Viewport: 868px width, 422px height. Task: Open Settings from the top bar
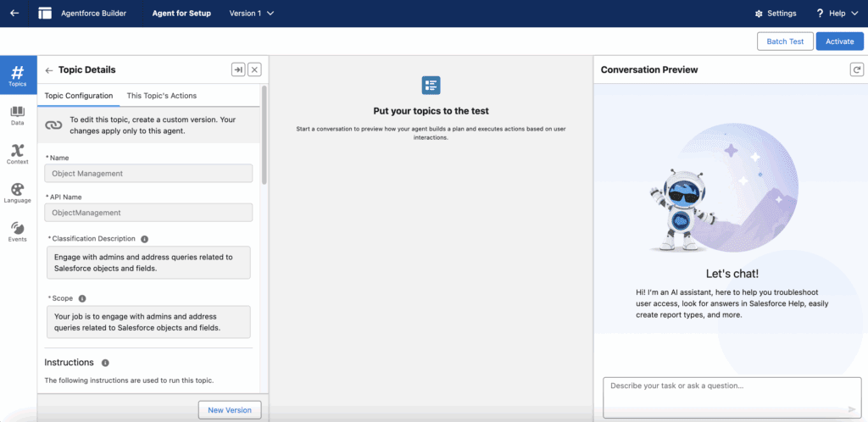tap(776, 14)
